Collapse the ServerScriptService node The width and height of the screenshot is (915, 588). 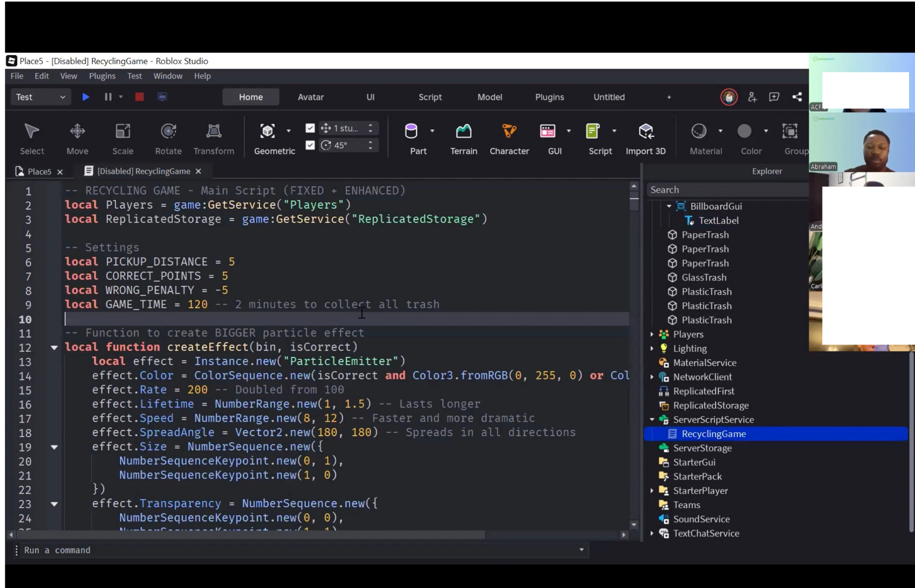pos(652,420)
